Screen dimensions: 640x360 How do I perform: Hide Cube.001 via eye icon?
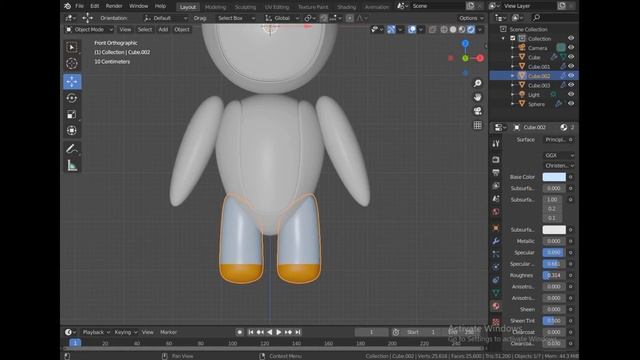coord(571,66)
